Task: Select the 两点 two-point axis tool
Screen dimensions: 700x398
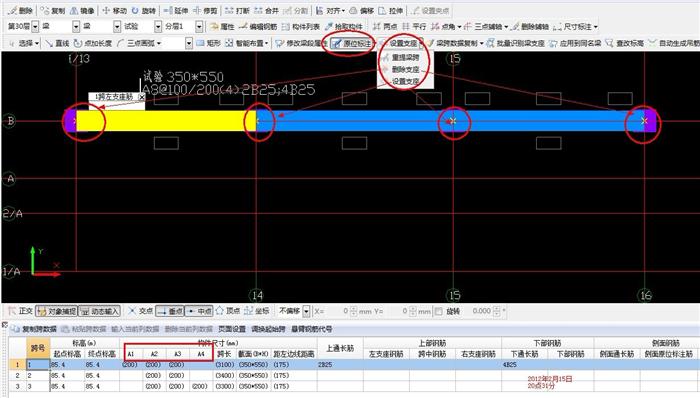Action: click(385, 27)
